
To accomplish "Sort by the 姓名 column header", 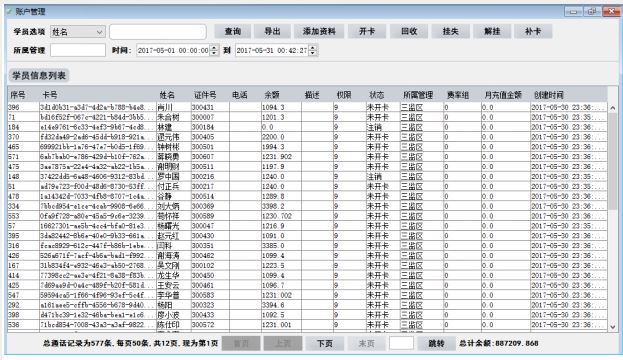I will pos(167,95).
